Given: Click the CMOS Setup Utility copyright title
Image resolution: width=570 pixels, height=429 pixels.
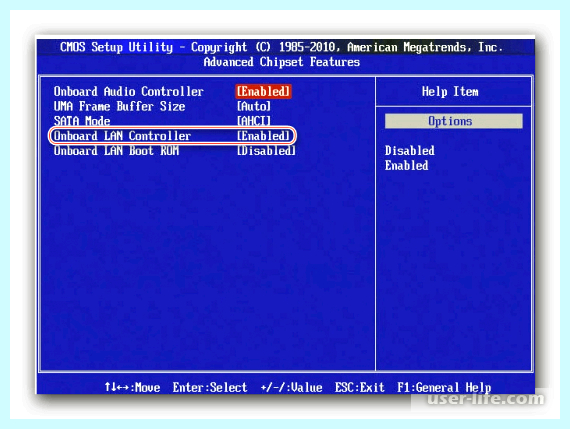Looking at the screenshot, I should pyautogui.click(x=282, y=47).
